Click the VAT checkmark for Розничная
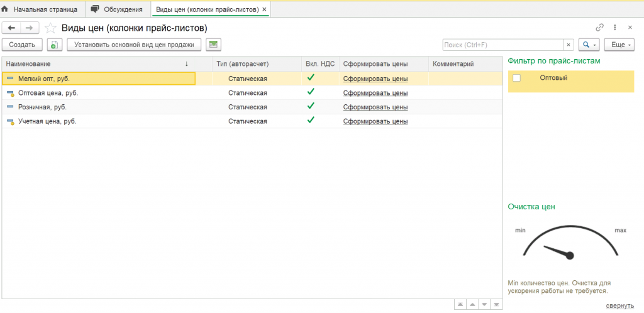Image resolution: width=644 pixels, height=313 pixels. 311,106
